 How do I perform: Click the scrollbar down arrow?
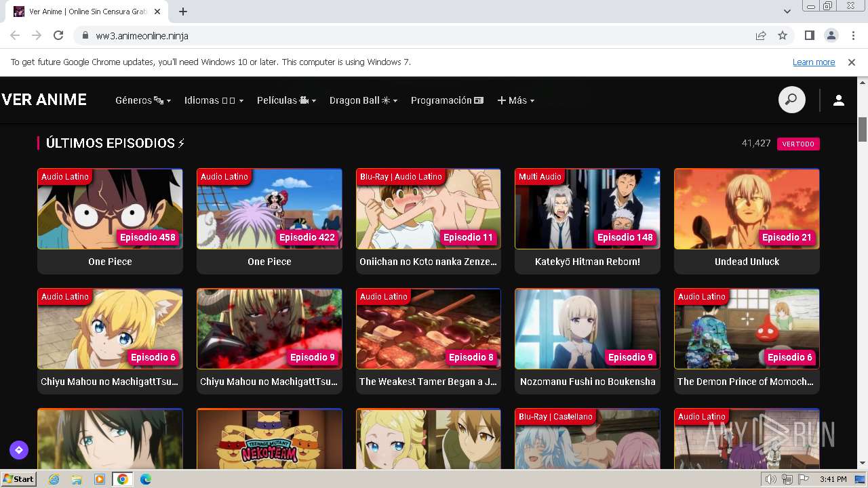pyautogui.click(x=863, y=464)
